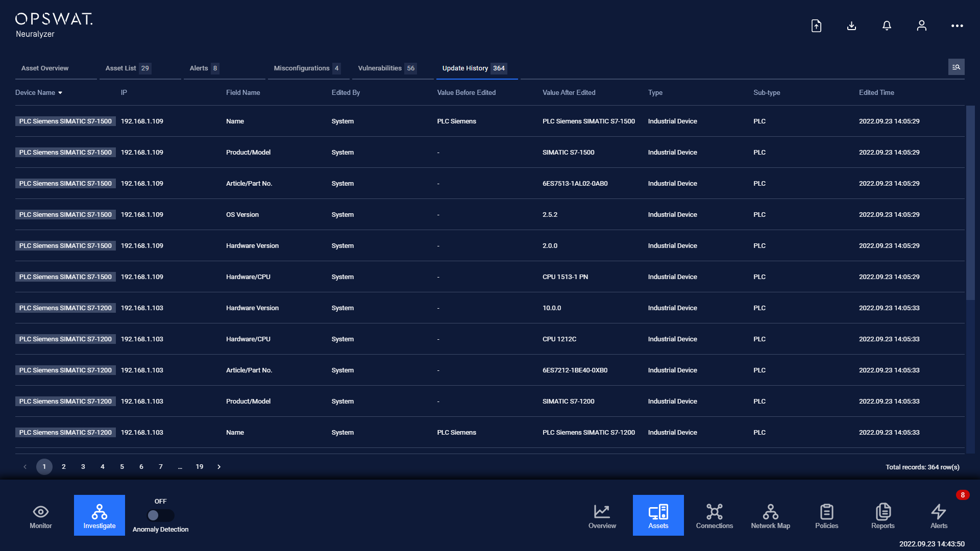Click the 6ES7212-1BE40-0XB0 value cell
980x551 pixels.
tap(575, 370)
